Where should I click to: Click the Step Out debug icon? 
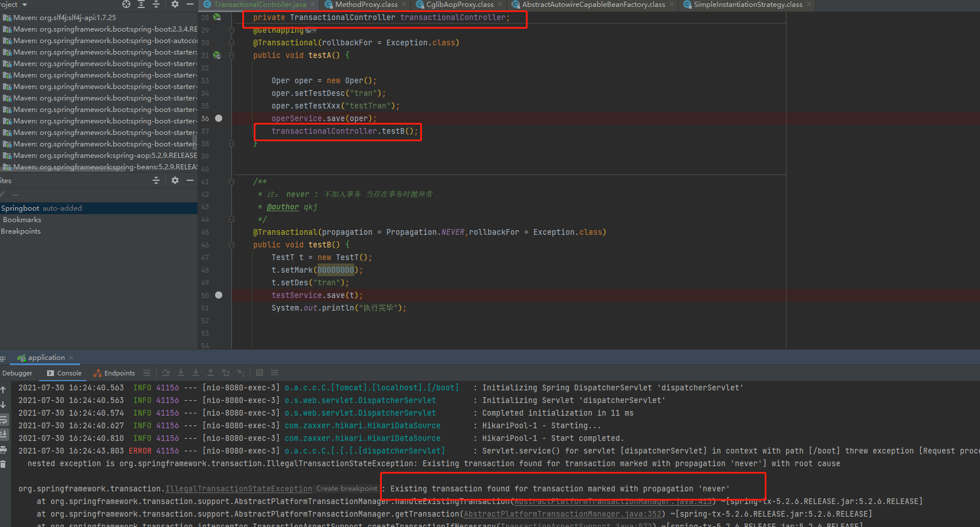(211, 373)
